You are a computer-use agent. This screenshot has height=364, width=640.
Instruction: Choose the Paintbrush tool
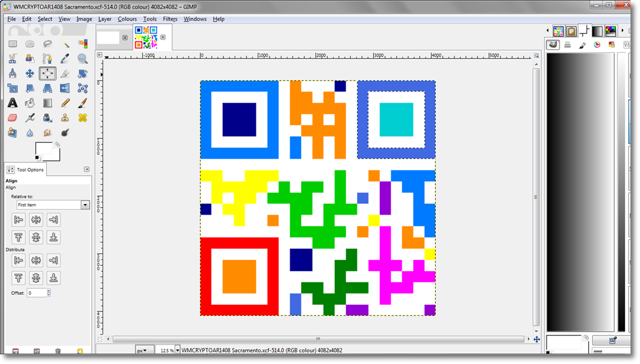coord(82,103)
